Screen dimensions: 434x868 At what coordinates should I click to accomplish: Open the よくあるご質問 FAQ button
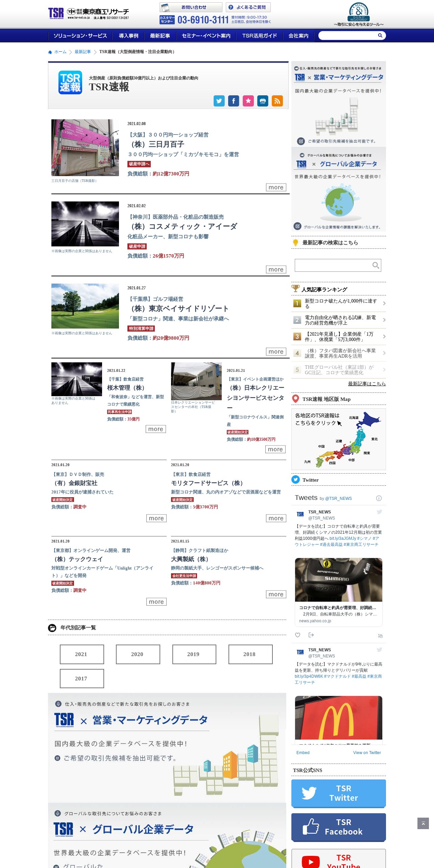(248, 7)
